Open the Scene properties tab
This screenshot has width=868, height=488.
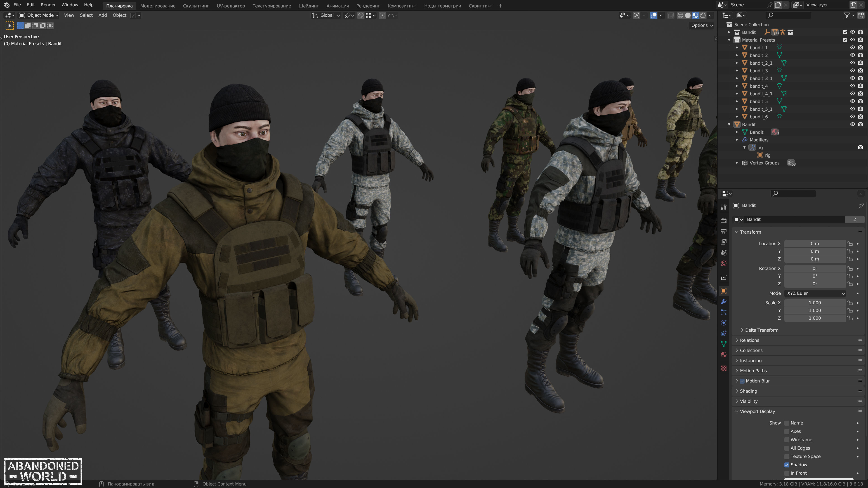(x=723, y=253)
